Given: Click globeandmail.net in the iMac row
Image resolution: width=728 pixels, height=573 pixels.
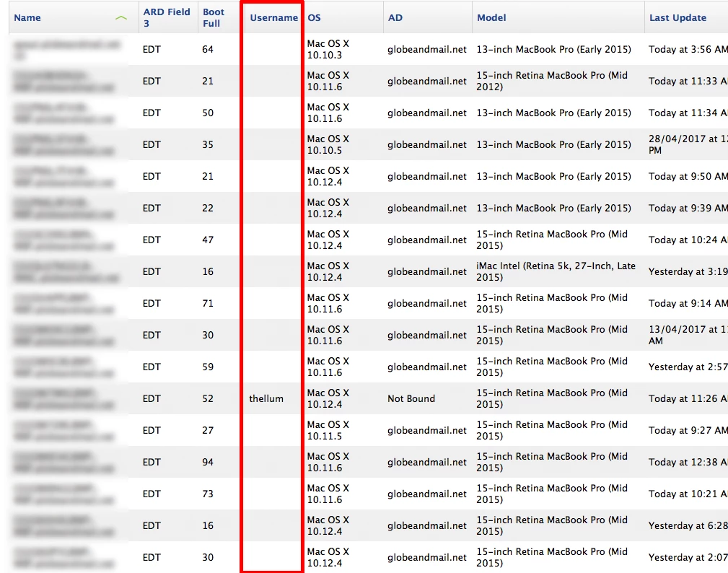Looking at the screenshot, I should tap(426, 271).
